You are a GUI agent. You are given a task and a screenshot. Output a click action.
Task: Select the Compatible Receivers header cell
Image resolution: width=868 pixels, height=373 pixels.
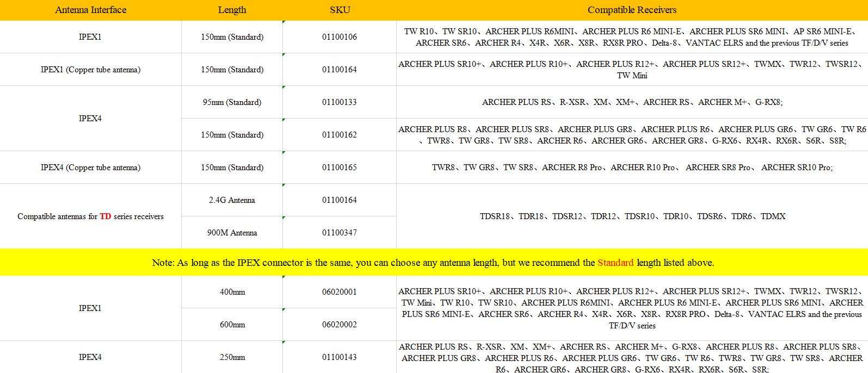pyautogui.click(x=632, y=10)
